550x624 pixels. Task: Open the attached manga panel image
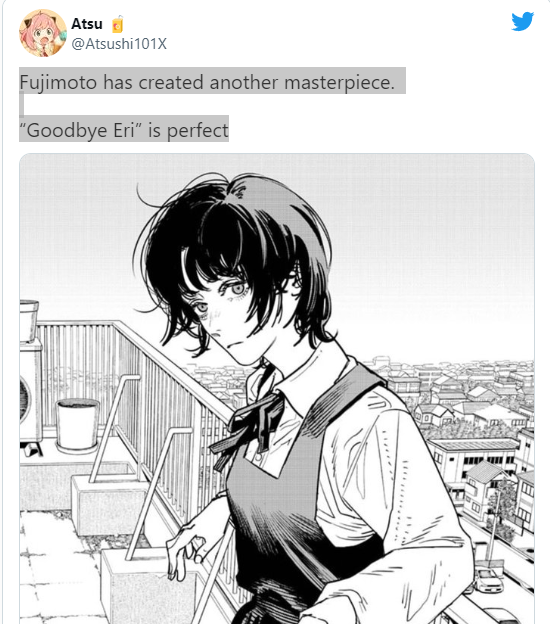point(277,388)
